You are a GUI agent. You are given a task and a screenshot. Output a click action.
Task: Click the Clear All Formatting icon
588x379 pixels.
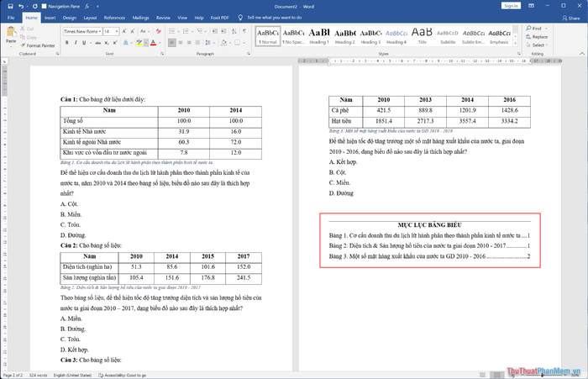156,31
